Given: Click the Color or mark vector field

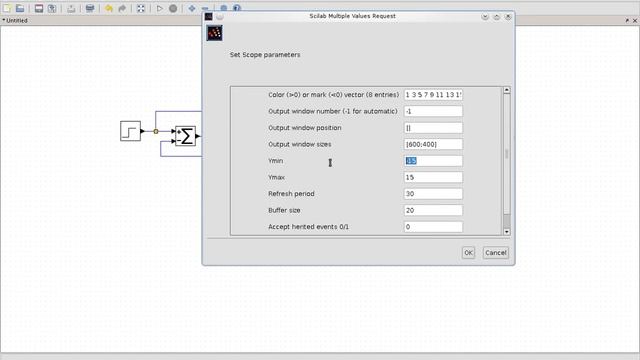Looking at the screenshot, I should point(433,95).
